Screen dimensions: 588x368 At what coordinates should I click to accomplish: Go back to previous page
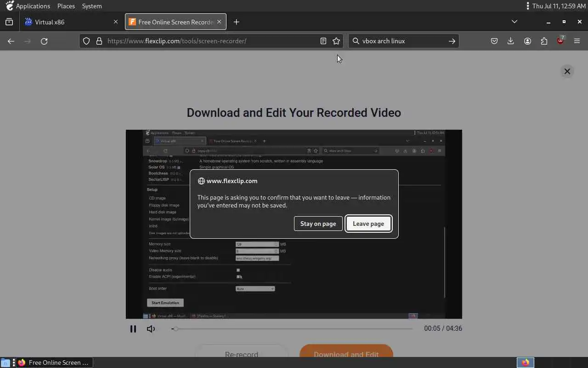click(x=11, y=41)
